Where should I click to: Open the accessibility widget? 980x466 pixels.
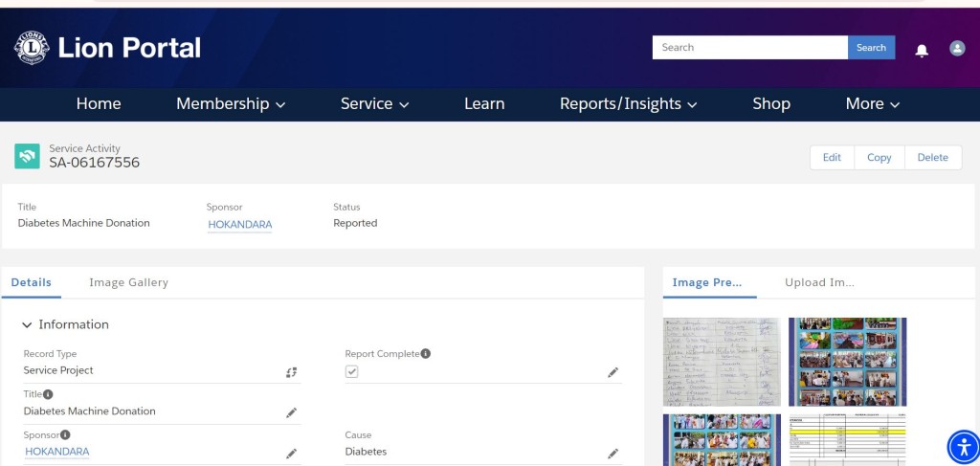pos(964,447)
